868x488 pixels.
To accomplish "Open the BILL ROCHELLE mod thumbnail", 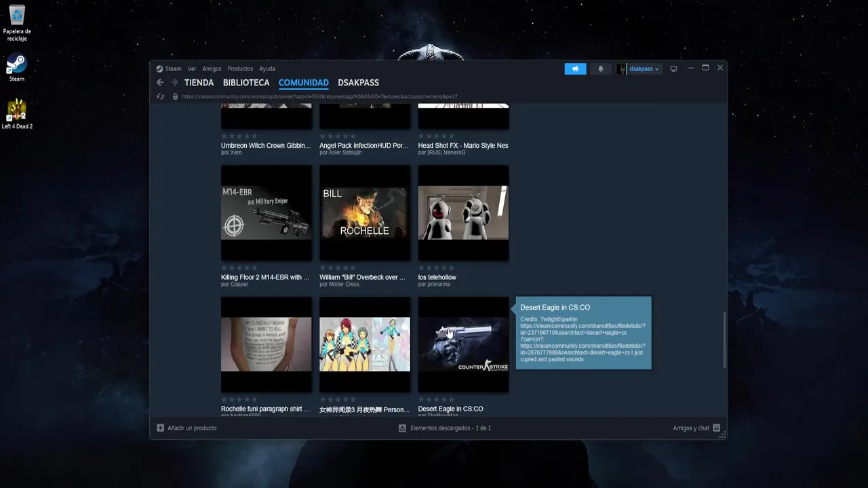I will (365, 213).
